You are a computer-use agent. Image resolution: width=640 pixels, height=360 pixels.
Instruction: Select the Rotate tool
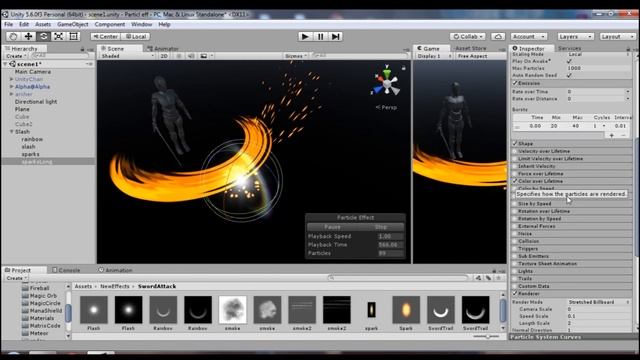click(x=43, y=36)
